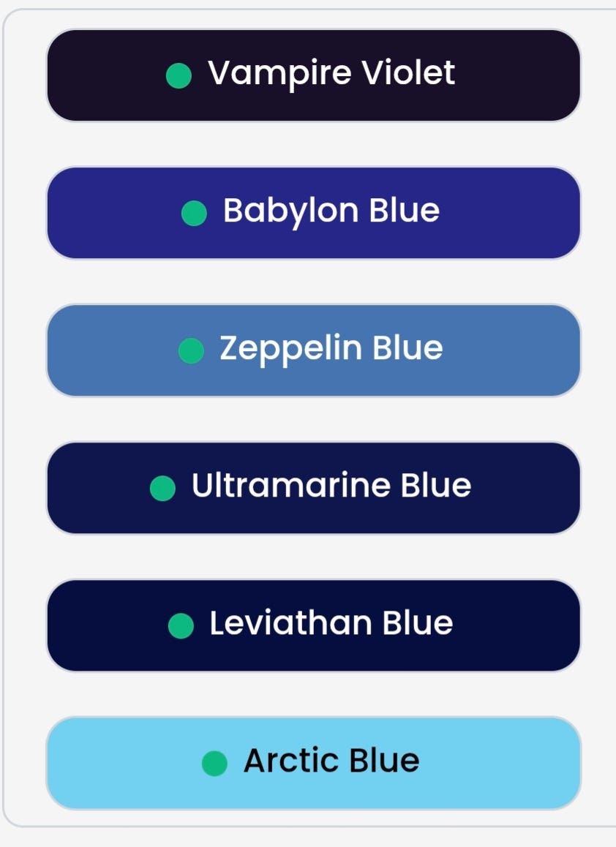Click the green dot beside Vampire Violet
Image resolution: width=616 pixels, height=847 pixels.
tap(179, 75)
